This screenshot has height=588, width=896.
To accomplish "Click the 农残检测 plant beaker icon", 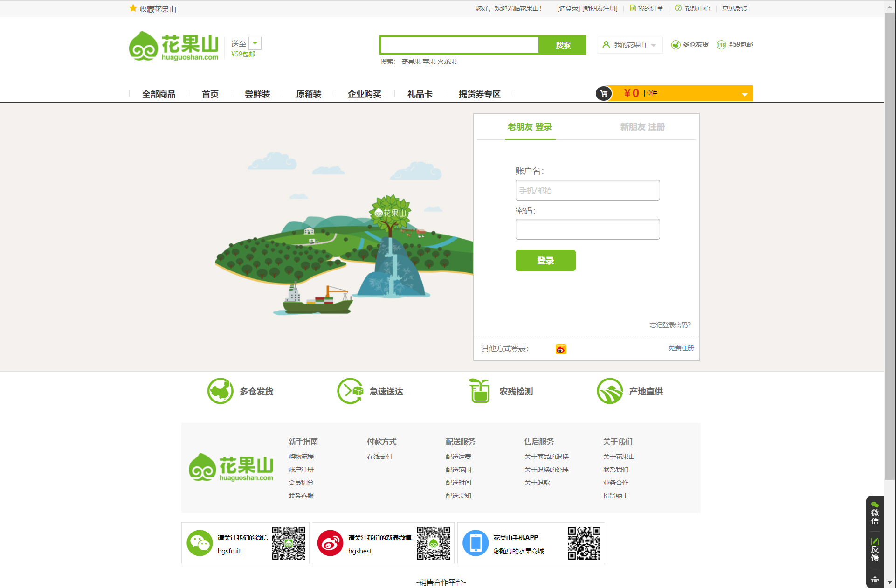I will point(480,391).
